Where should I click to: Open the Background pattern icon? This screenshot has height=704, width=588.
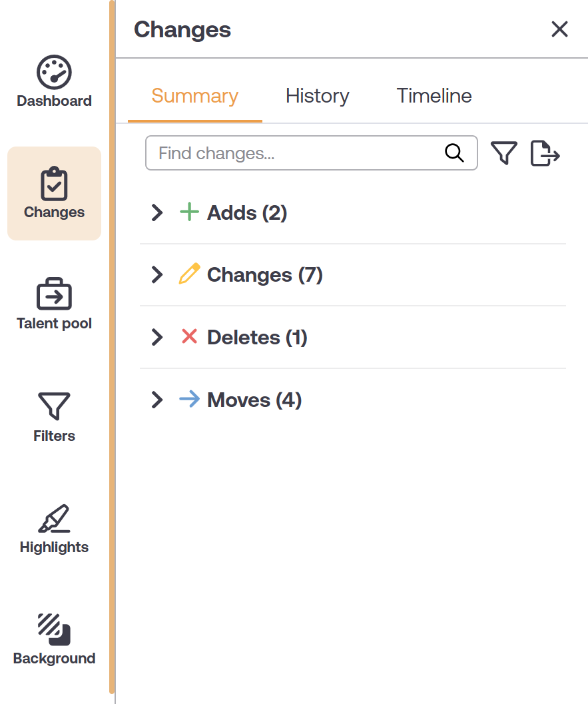coord(54,629)
